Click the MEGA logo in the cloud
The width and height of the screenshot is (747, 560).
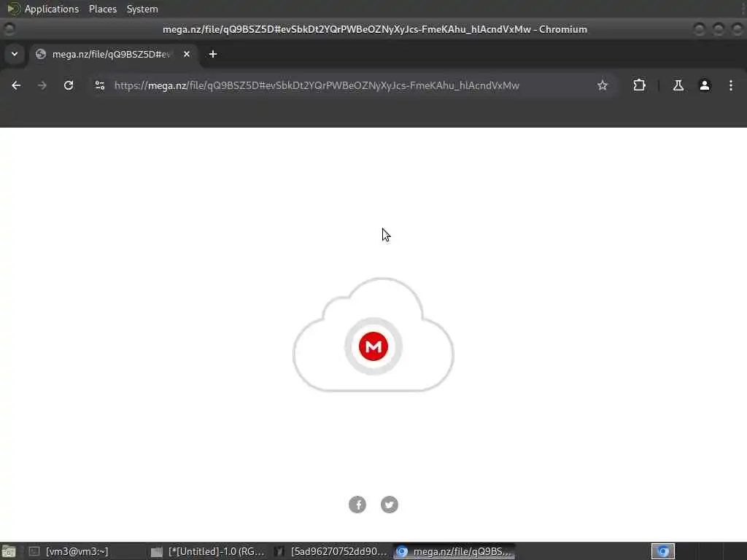coord(373,346)
